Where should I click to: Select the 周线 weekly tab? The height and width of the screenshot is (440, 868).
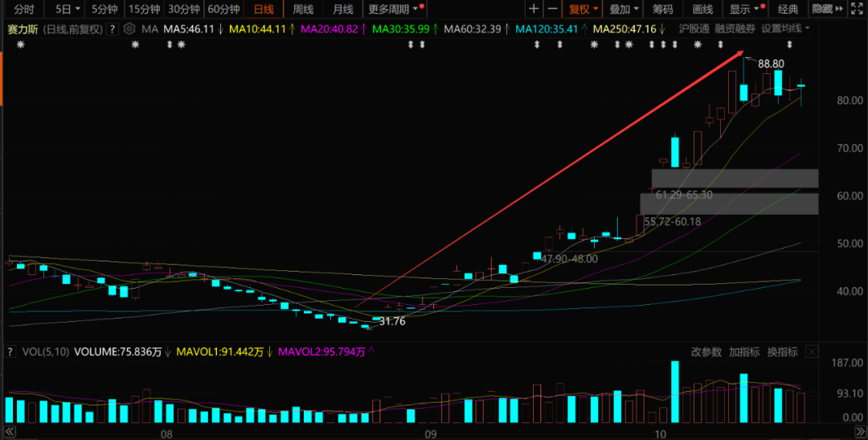[x=303, y=9]
